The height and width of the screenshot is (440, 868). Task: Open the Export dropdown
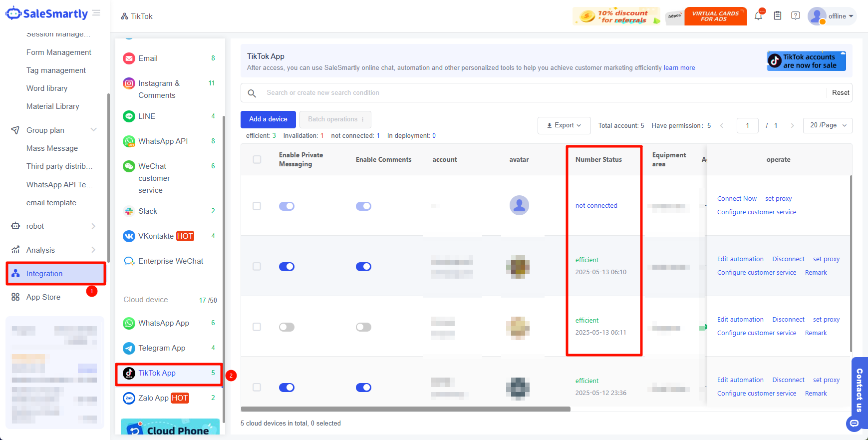(x=564, y=125)
